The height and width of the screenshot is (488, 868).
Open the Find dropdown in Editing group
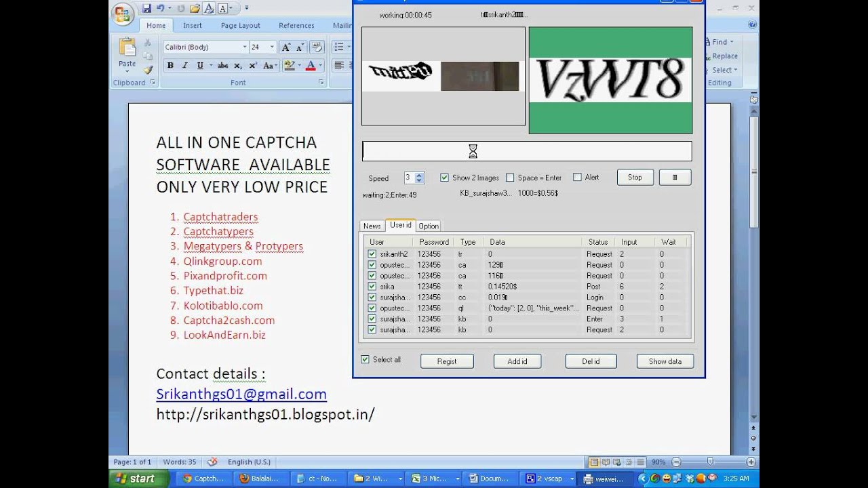[719, 42]
